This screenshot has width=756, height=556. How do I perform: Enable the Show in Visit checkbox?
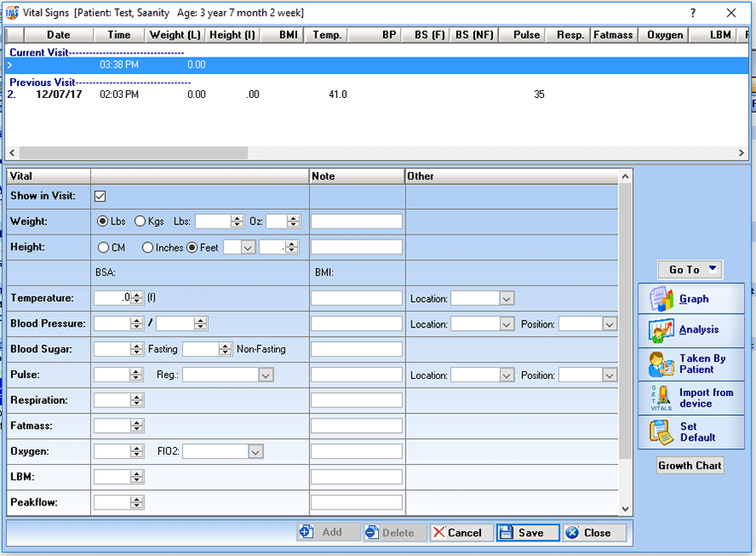click(x=100, y=196)
